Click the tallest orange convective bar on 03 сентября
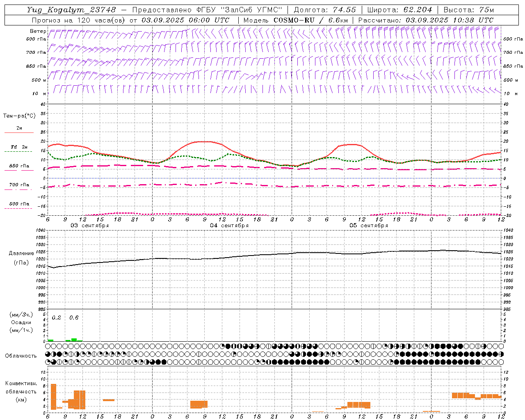Viewport: 525px width, 420px height. [53, 397]
